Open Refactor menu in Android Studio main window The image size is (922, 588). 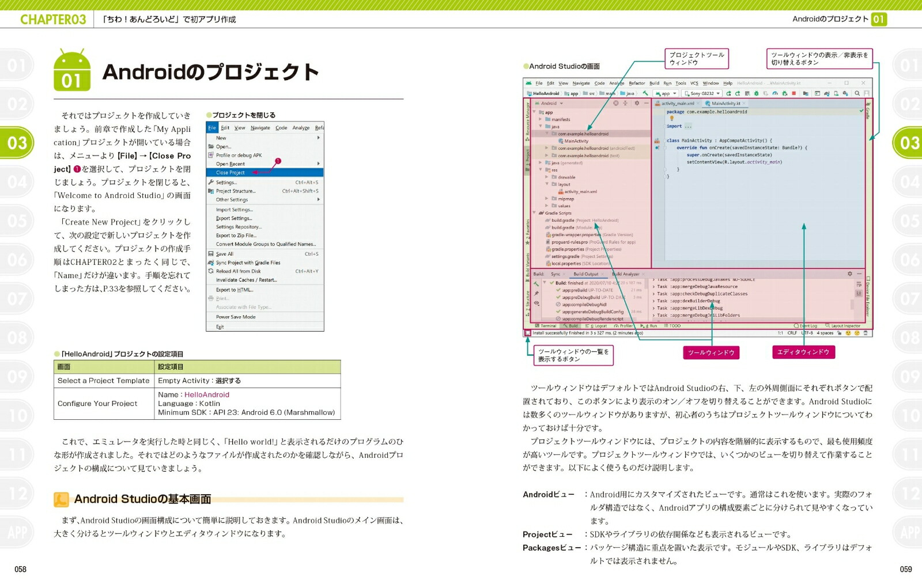pyautogui.click(x=637, y=83)
